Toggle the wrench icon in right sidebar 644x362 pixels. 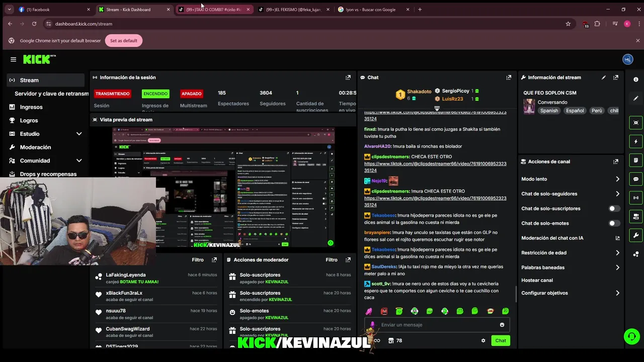click(x=636, y=235)
